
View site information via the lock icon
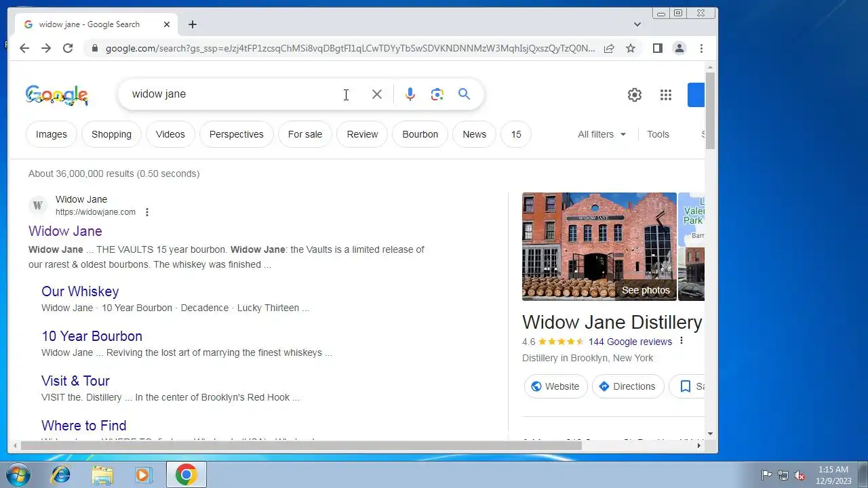click(x=94, y=48)
